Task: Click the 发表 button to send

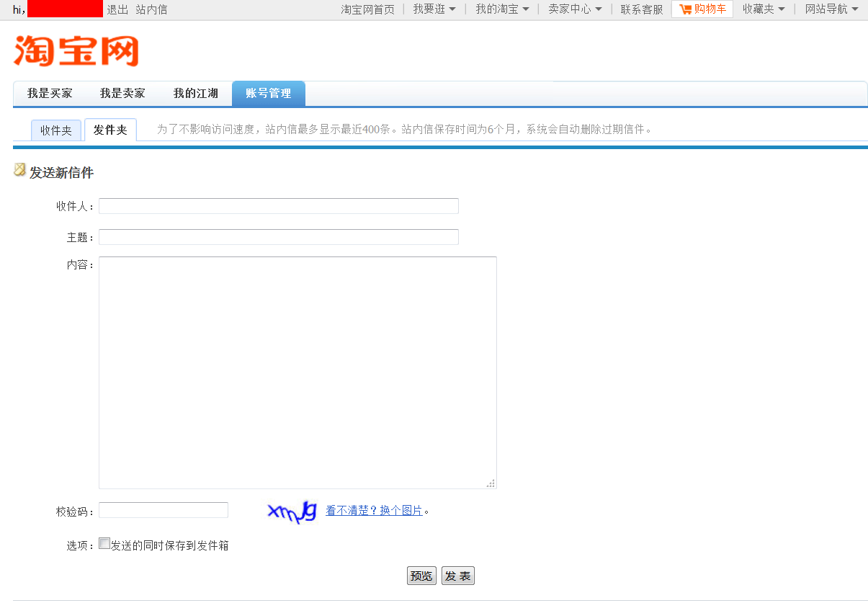Action: [457, 575]
